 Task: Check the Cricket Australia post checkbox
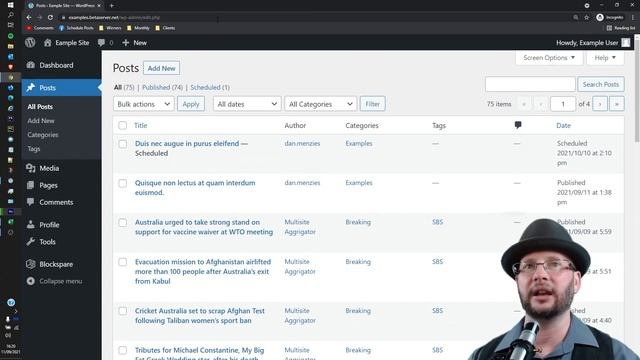(122, 311)
